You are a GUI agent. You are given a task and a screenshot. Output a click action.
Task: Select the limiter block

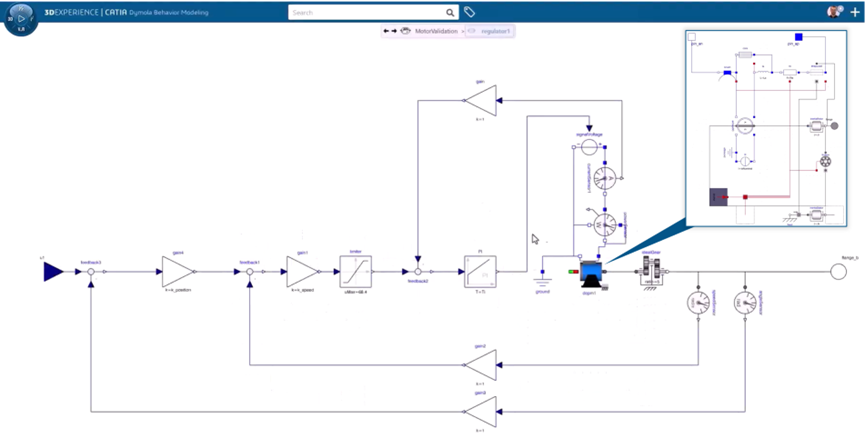pos(355,270)
